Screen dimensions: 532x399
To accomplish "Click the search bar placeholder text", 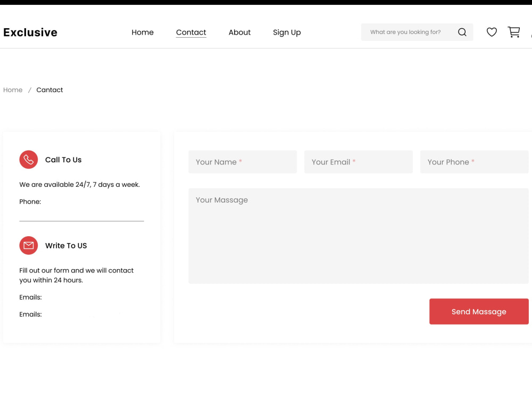I will [406, 32].
